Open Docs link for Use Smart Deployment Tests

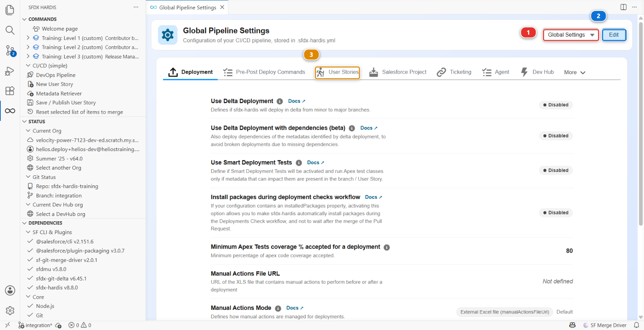click(316, 163)
